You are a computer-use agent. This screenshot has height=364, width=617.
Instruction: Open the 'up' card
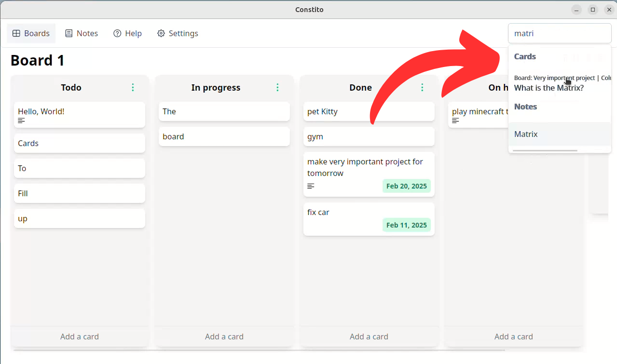[x=80, y=218]
